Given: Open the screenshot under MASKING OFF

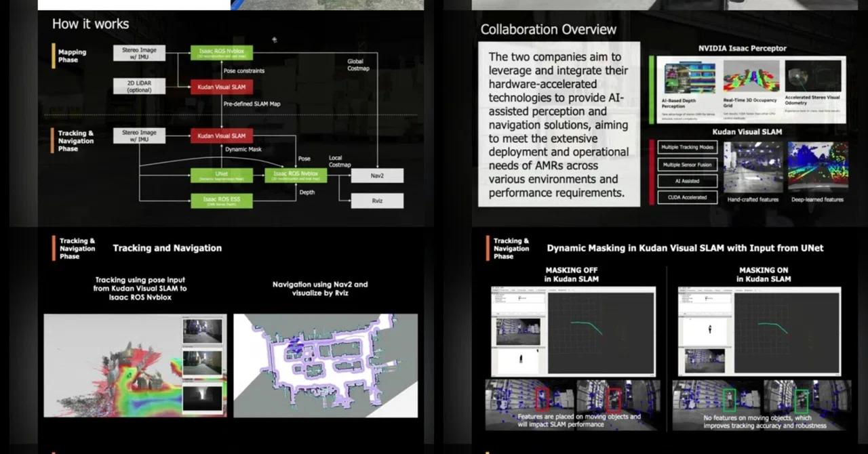Looking at the screenshot, I should [574, 332].
